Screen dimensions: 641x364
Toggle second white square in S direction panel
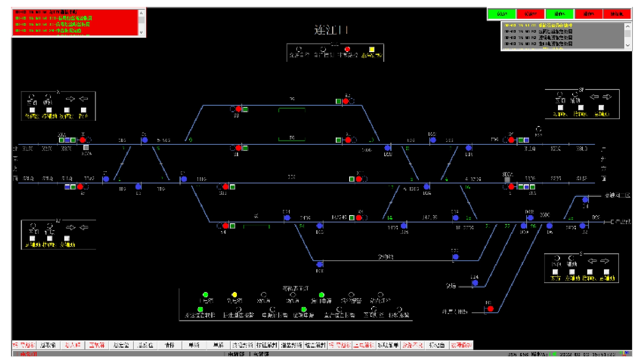coord(572,272)
